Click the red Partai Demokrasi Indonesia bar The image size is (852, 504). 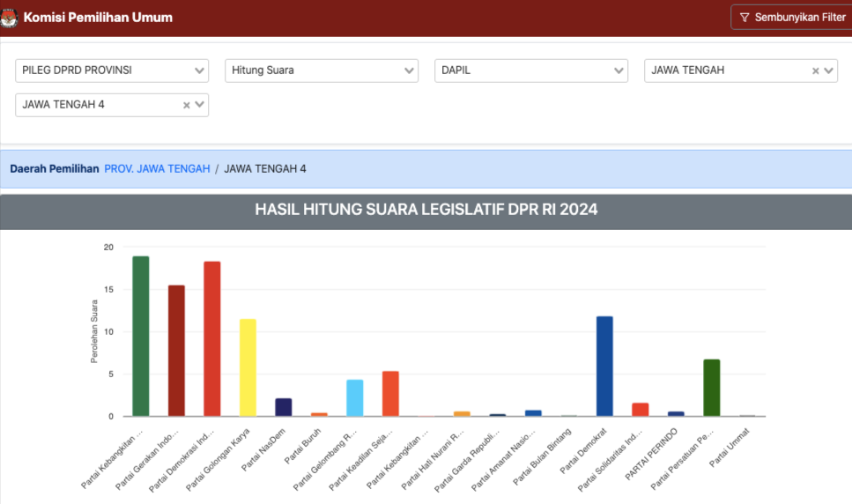[x=212, y=339]
